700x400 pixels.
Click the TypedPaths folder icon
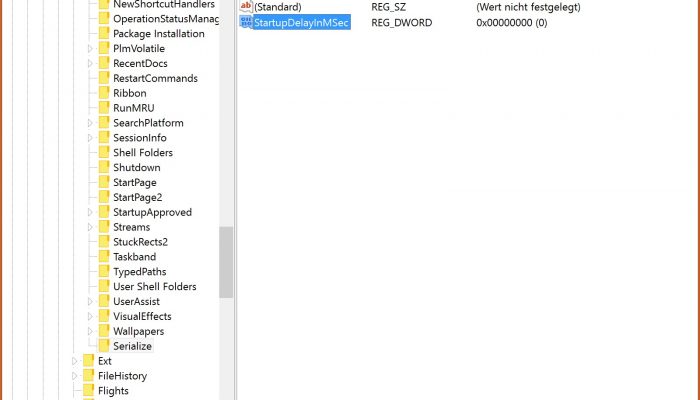[x=104, y=271]
